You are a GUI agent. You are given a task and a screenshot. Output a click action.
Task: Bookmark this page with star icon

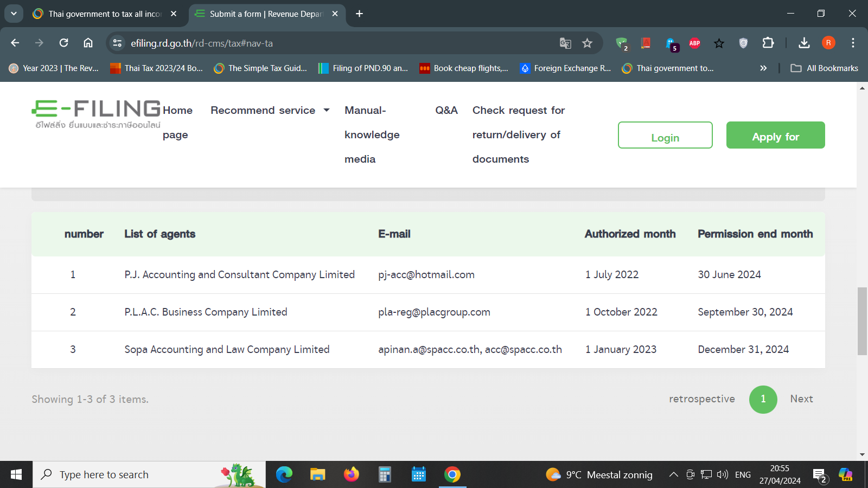point(587,43)
